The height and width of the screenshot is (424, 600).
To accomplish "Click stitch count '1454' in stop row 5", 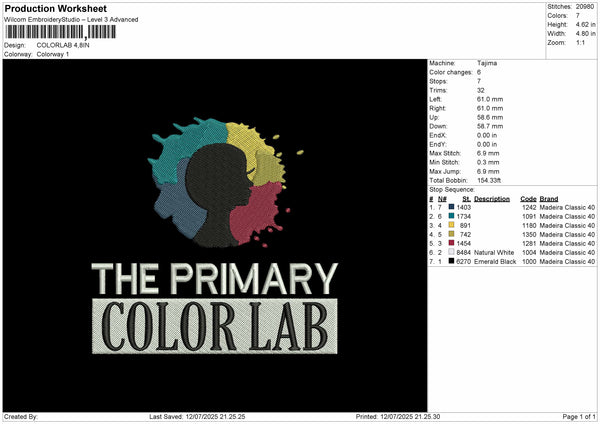I will click(x=464, y=243).
